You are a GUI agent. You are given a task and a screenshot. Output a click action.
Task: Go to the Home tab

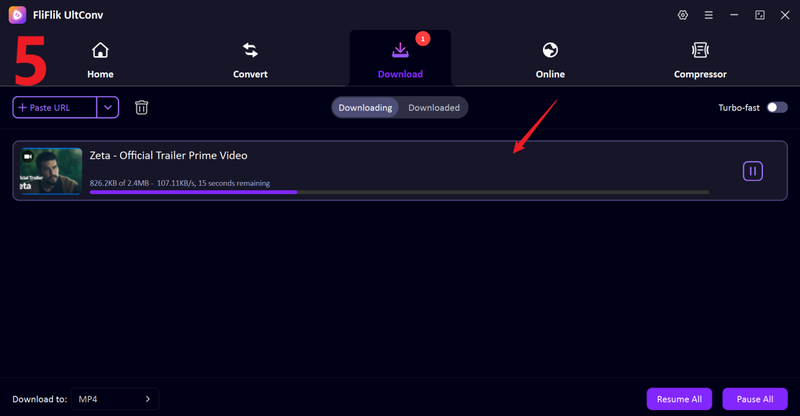coord(100,60)
